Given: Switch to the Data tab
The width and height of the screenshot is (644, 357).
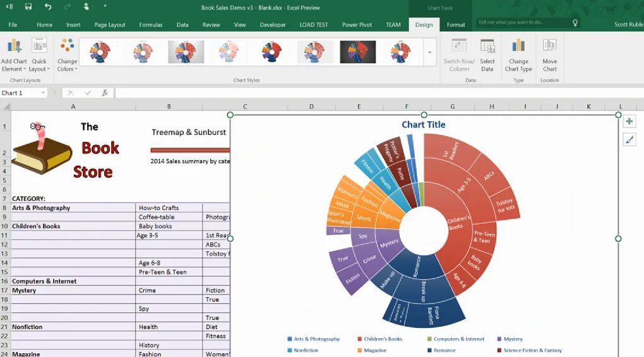Looking at the screenshot, I should (182, 25).
